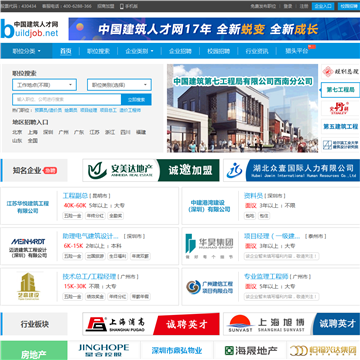Click the 造价工程师 hot job link
This screenshot has width=360, height=360.
[x=130, y=110]
